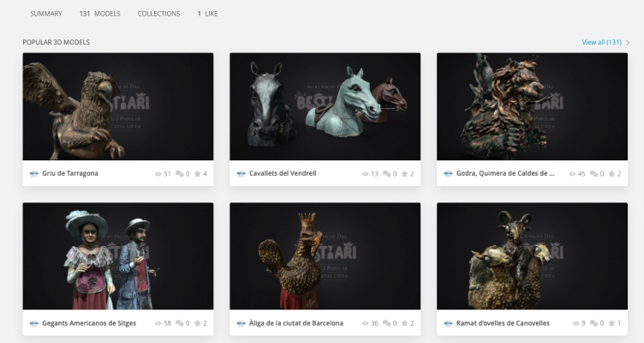The width and height of the screenshot is (644, 343).
Task: Click the star icon on Àliga de la ciutat de Barcelona
Action: click(403, 323)
